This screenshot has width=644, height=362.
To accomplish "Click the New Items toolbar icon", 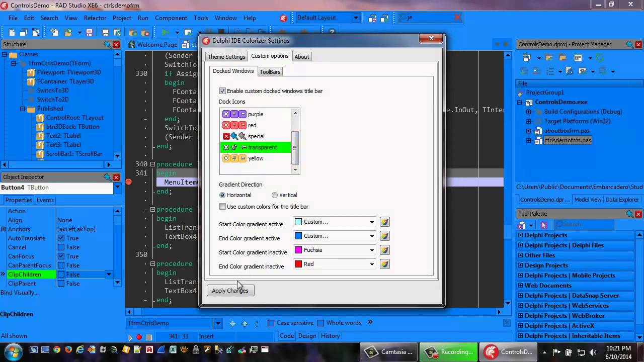I will 55,33.
